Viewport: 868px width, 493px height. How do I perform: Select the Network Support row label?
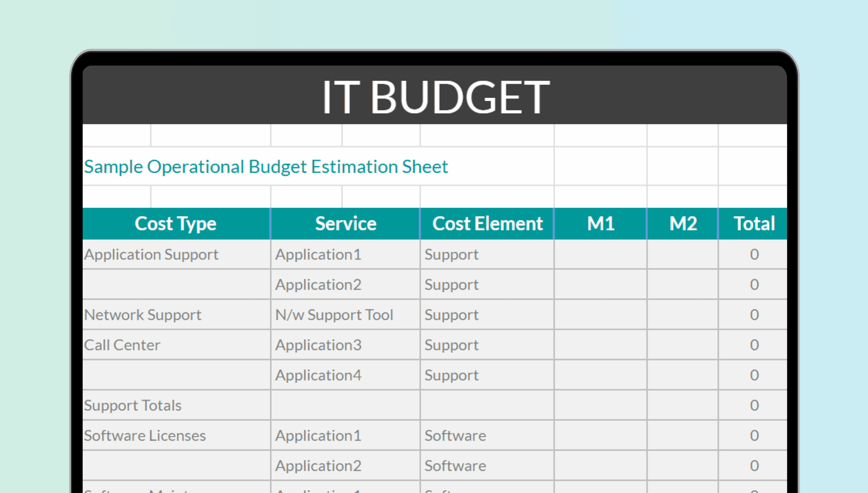tap(142, 315)
